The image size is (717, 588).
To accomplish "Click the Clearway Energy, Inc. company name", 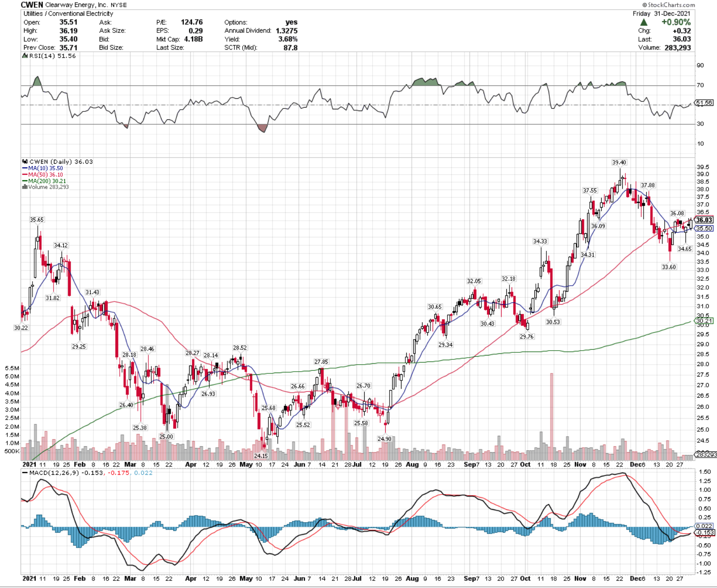I will (77, 5).
